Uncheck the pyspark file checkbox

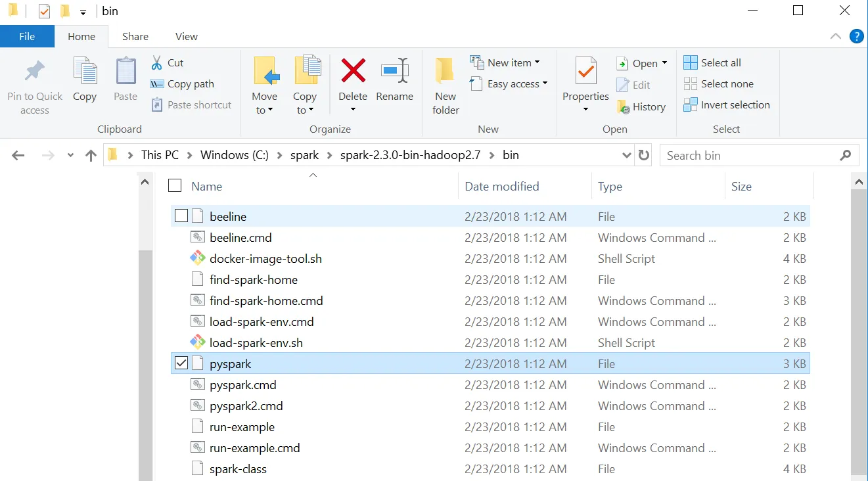tap(181, 363)
